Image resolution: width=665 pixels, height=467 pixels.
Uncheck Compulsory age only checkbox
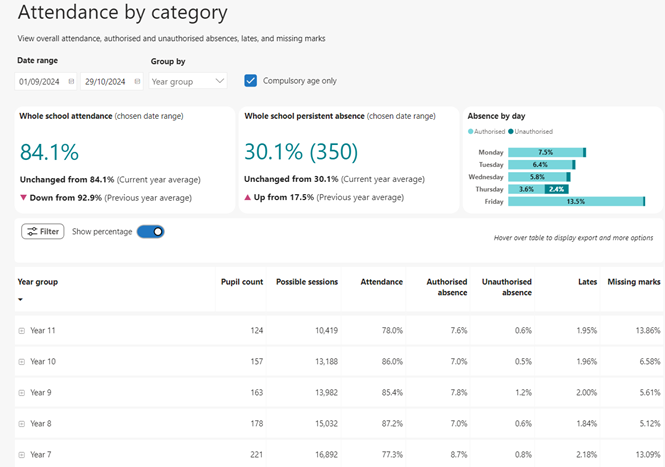251,80
